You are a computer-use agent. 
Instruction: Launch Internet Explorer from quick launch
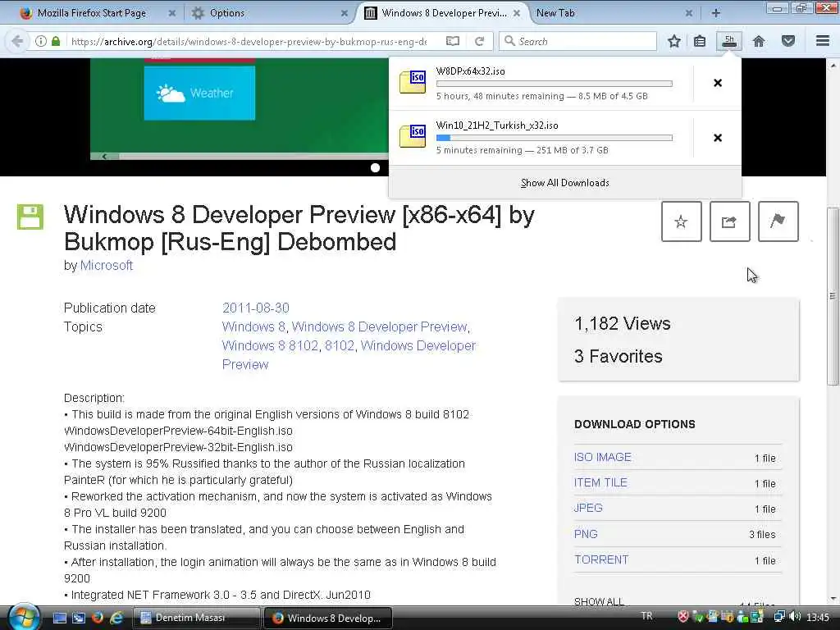click(x=116, y=618)
